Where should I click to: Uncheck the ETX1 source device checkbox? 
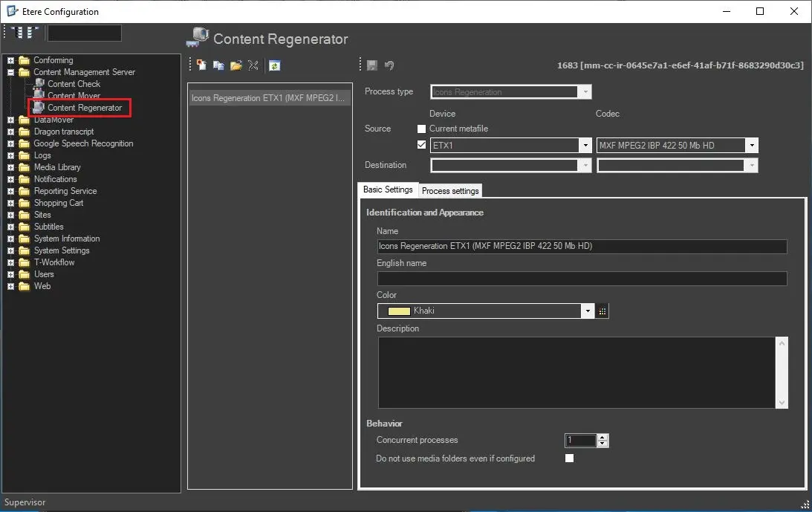(x=422, y=145)
